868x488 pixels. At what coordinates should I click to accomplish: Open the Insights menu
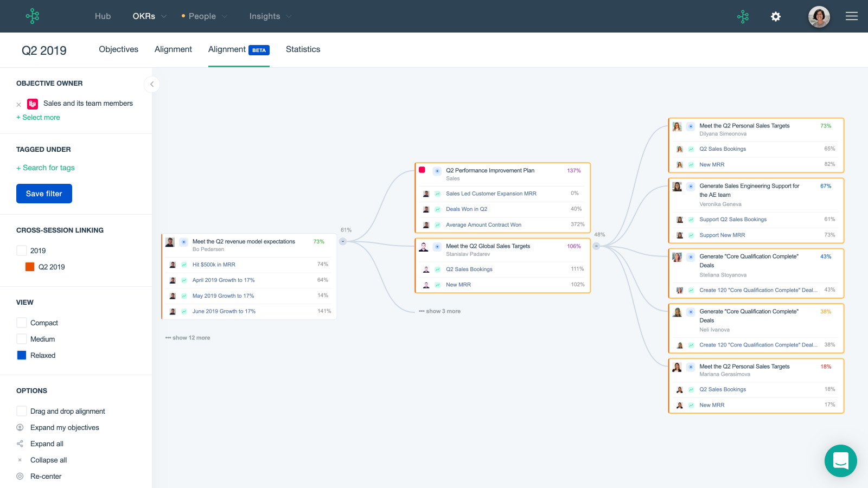pos(265,16)
